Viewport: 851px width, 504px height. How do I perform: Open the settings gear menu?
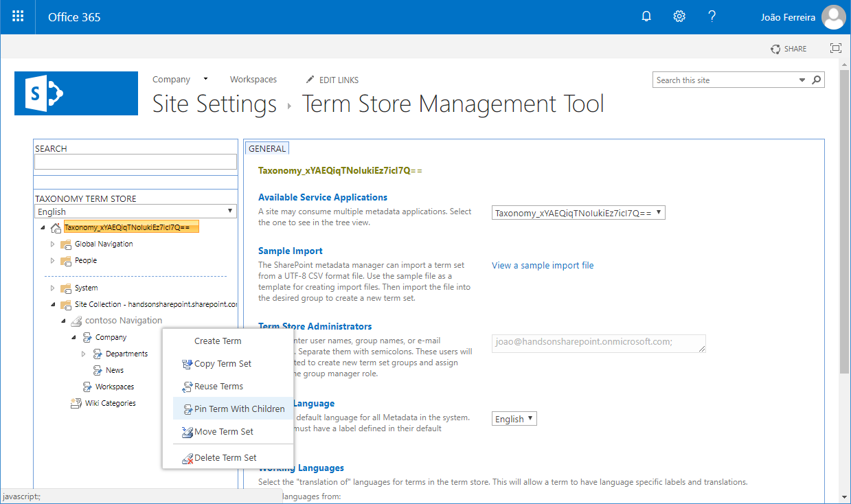679,16
